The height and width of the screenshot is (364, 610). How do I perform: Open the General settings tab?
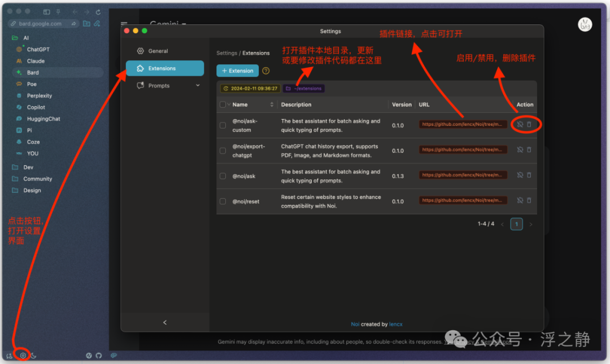[165, 51]
